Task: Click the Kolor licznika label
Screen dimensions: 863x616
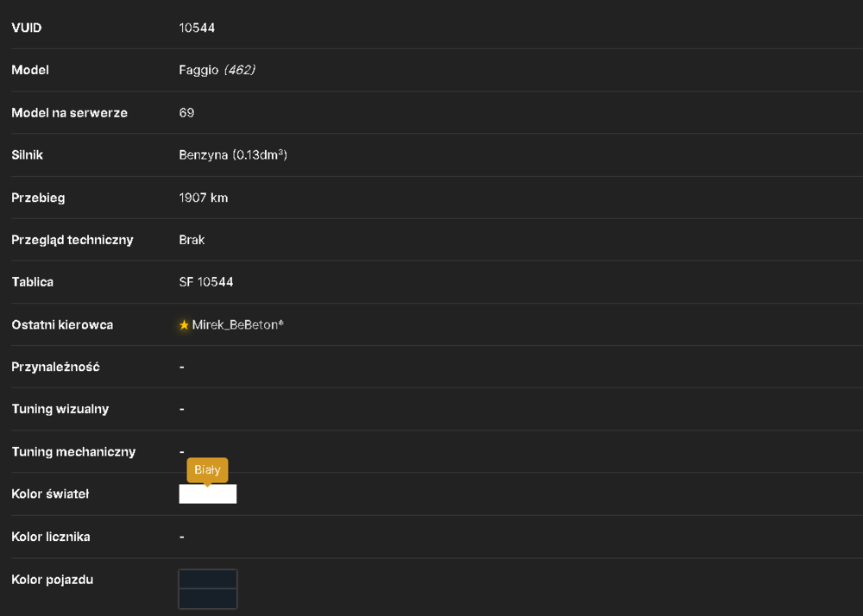Action: (51, 537)
